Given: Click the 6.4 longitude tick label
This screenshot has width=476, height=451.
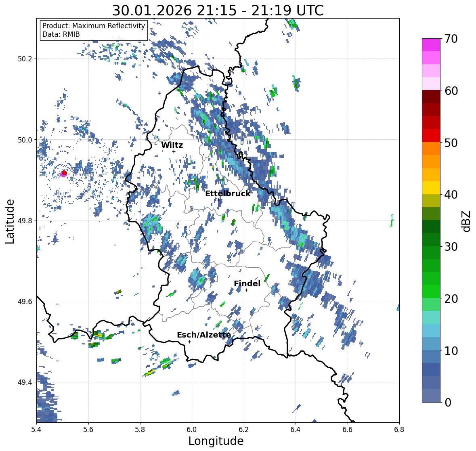Looking at the screenshot, I should [296, 430].
